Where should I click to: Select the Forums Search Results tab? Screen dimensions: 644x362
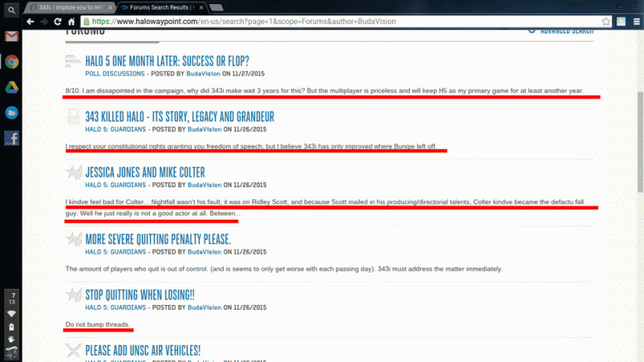coord(159,6)
